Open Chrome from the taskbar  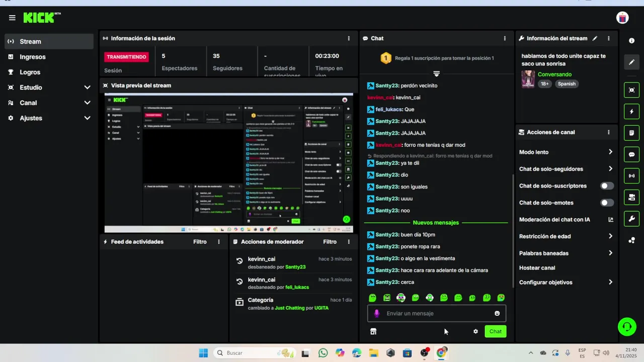click(x=441, y=353)
